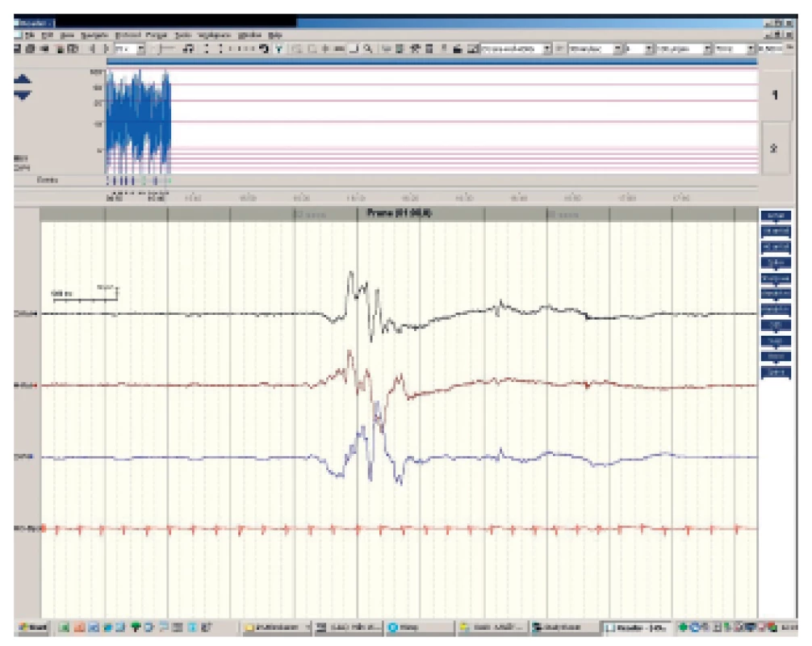Click the undo curved arrow icon
The image size is (812, 646).
[x=264, y=48]
